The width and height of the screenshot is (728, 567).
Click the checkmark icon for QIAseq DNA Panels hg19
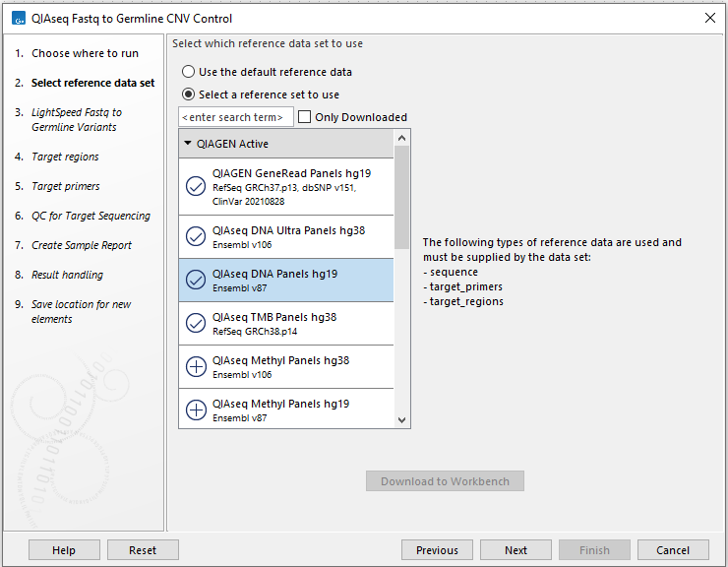[x=196, y=280]
